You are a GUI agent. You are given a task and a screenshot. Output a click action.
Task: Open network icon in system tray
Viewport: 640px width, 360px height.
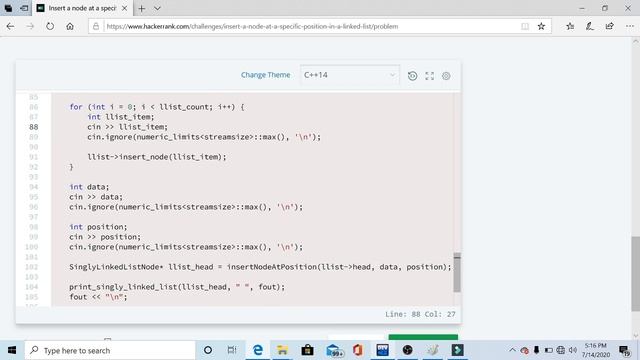561,350
